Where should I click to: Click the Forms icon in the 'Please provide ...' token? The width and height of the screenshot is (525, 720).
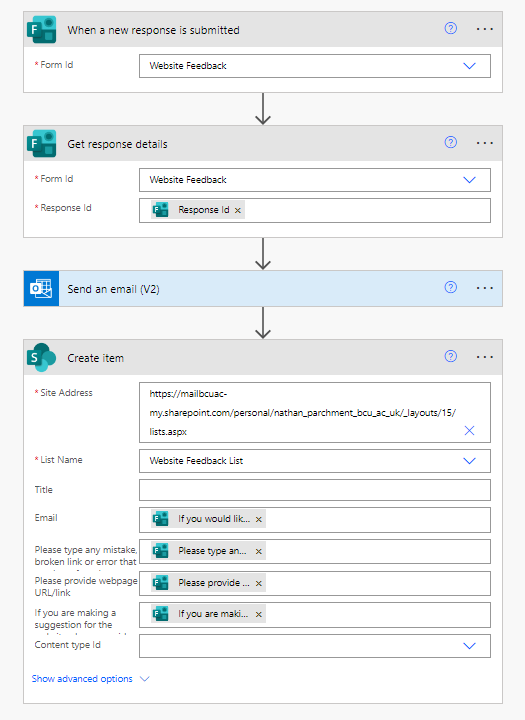coord(160,583)
